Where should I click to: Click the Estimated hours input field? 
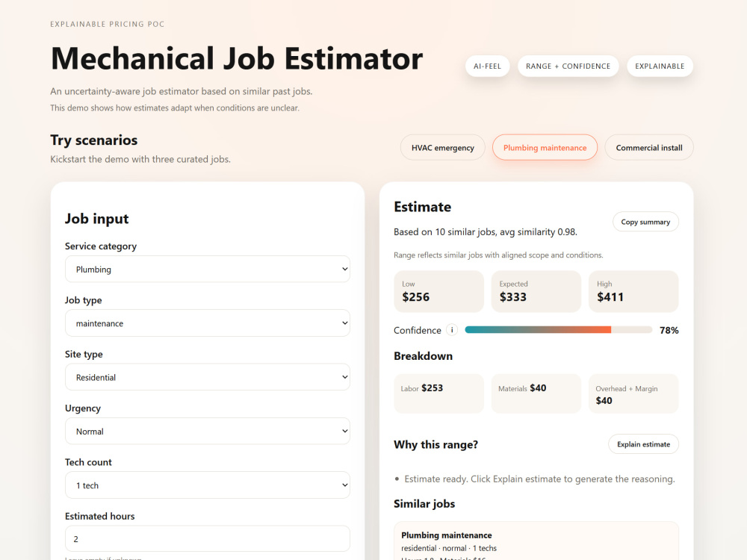tap(207, 538)
